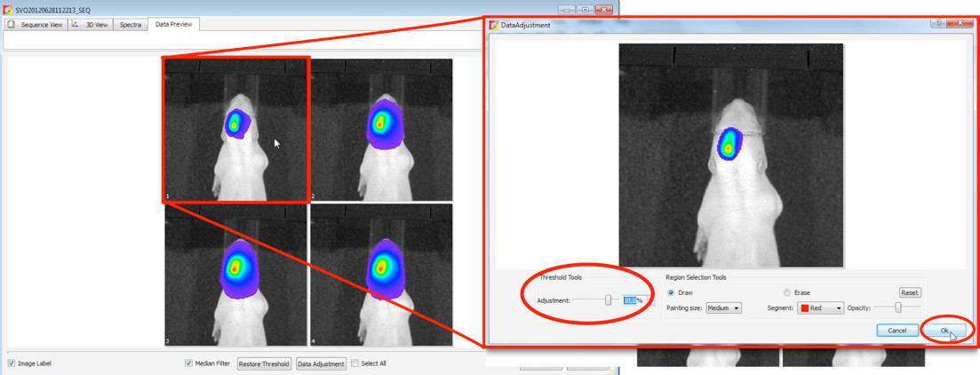Screen dimensions: 980x375
Task: Select mouse image thumbnail 2
Action: pyautogui.click(x=381, y=130)
